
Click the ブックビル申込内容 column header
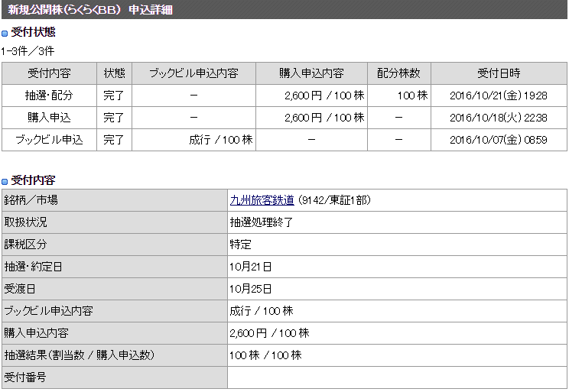tap(193, 73)
